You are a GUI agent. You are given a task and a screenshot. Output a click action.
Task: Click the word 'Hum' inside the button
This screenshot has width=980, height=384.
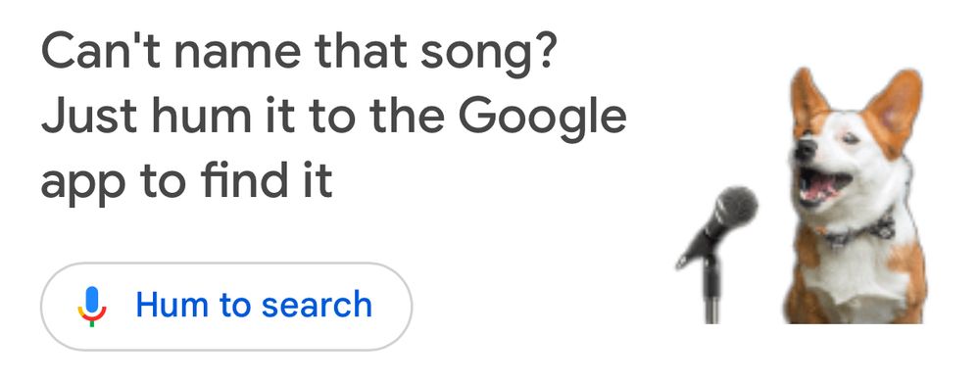pos(172,305)
